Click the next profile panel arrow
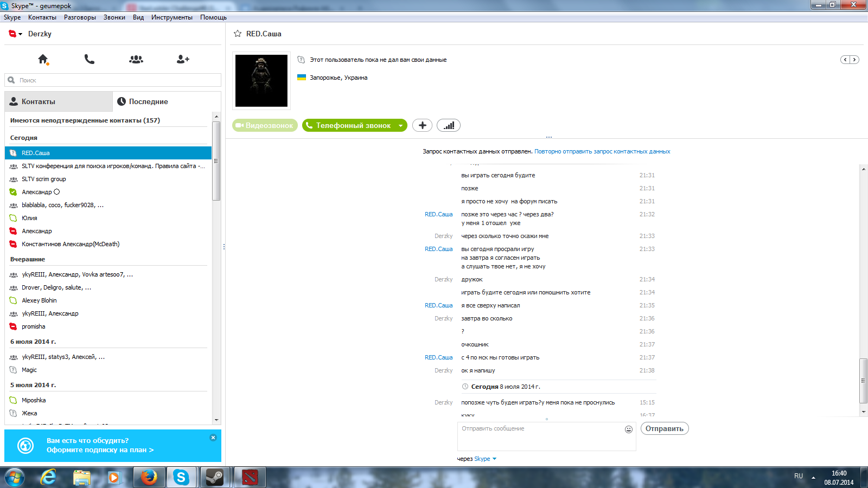The width and height of the screenshot is (868, 488). point(854,60)
